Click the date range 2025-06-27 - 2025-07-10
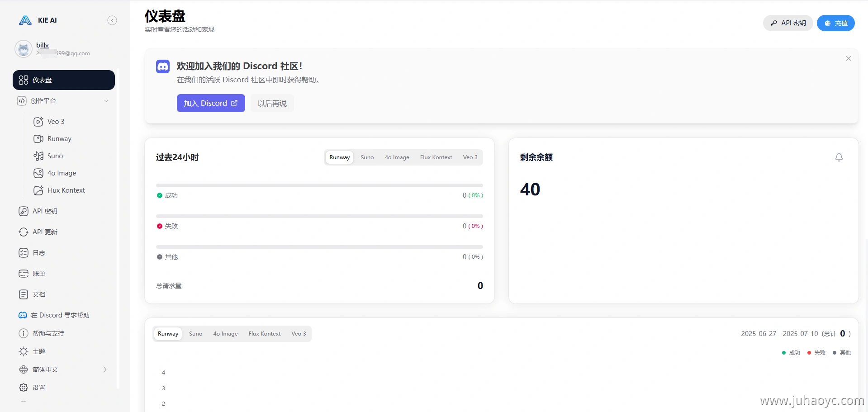This screenshot has height=412, width=868. [779, 334]
